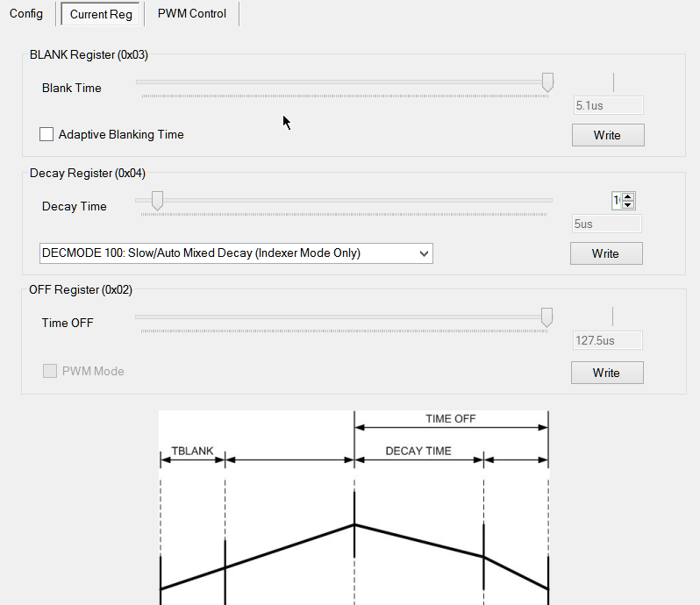Click the 5.1us Blank Time readout field

[x=608, y=106]
